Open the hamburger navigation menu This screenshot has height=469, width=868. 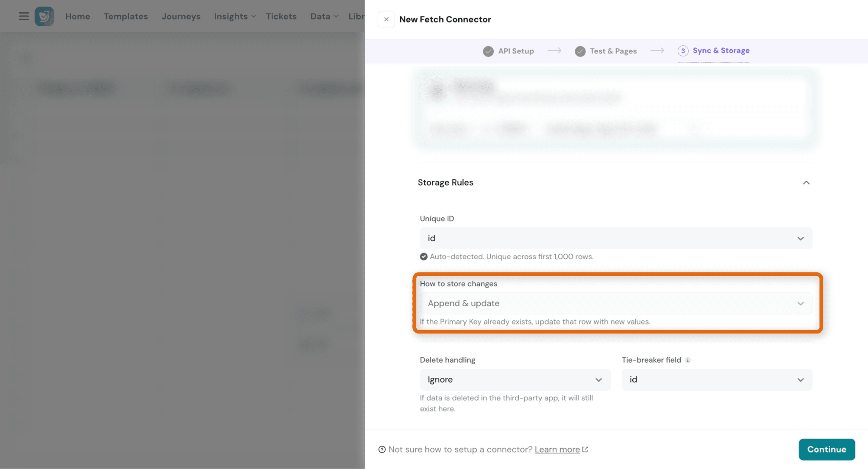[24, 16]
